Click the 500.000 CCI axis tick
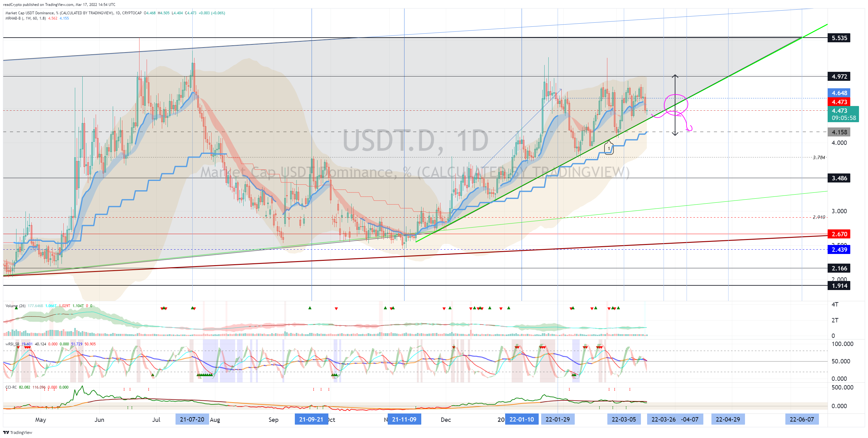 pyautogui.click(x=843, y=387)
